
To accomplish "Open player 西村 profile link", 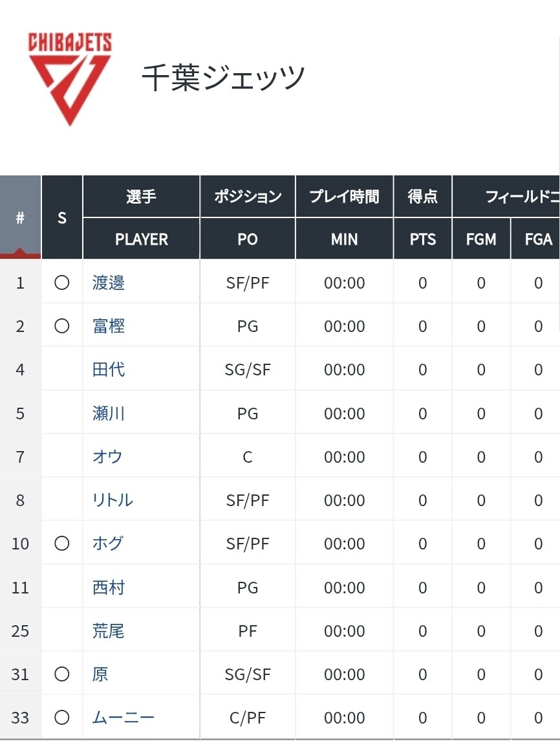I will (x=109, y=588).
